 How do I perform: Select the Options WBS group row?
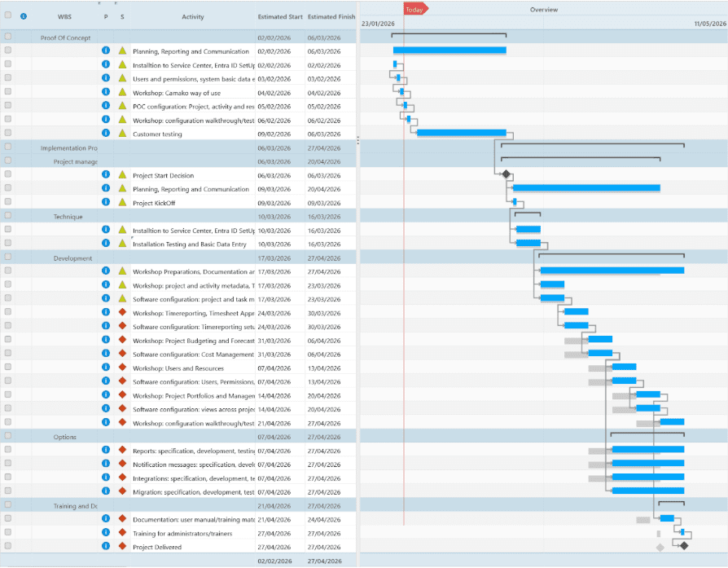pos(65,437)
